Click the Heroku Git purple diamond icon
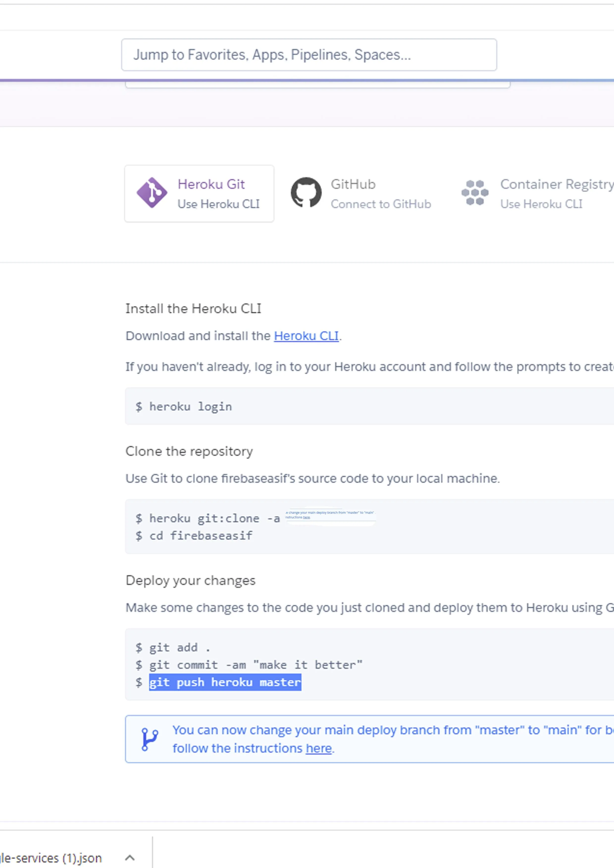Image resolution: width=614 pixels, height=868 pixels. (152, 193)
